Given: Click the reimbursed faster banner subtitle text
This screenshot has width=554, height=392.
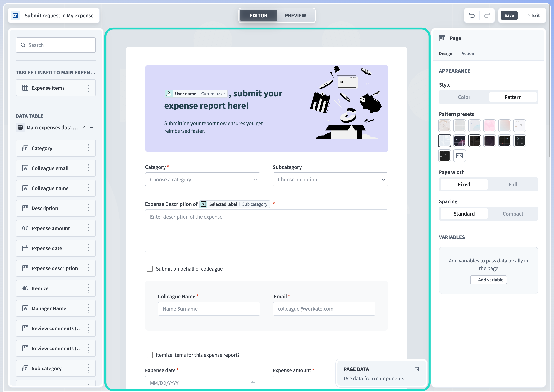Looking at the screenshot, I should (213, 127).
